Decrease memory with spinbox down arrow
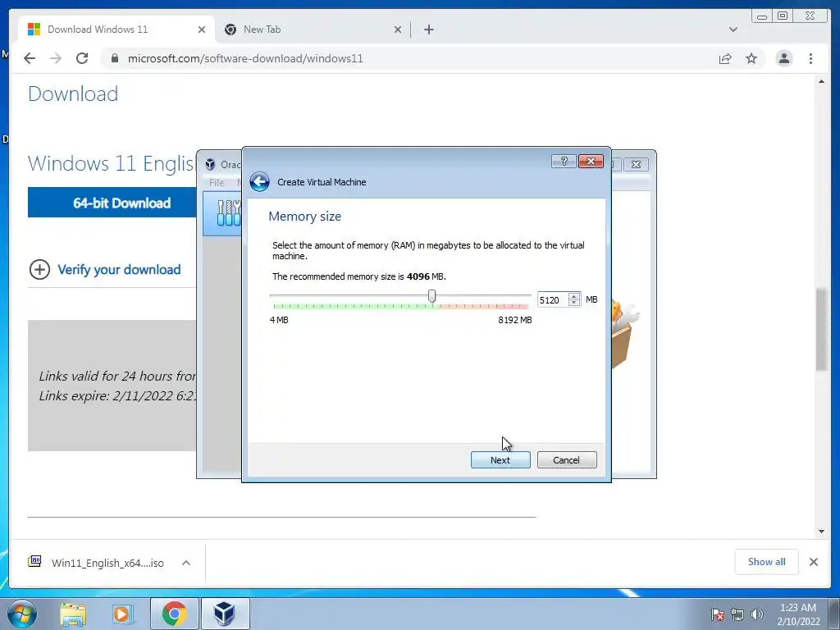This screenshot has height=630, width=840. pos(574,304)
